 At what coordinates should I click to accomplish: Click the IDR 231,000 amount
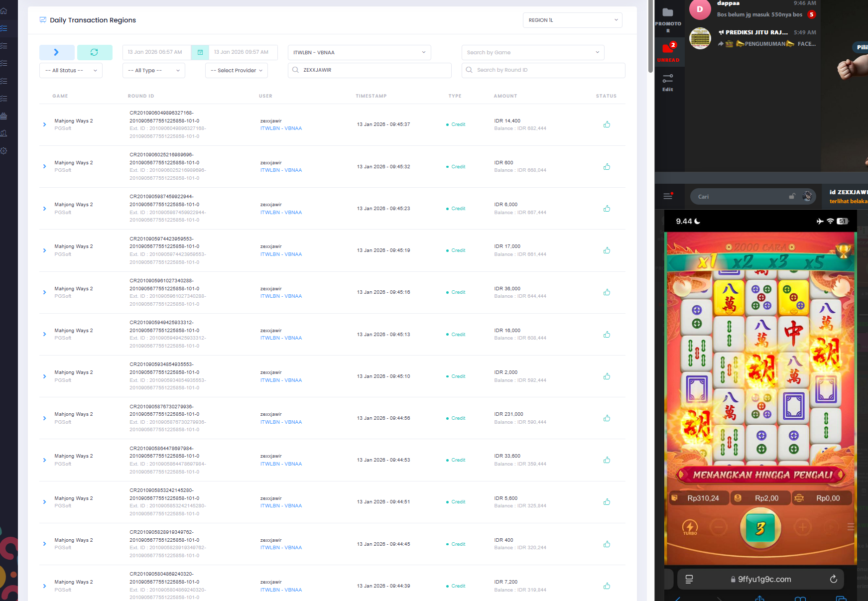[508, 414]
